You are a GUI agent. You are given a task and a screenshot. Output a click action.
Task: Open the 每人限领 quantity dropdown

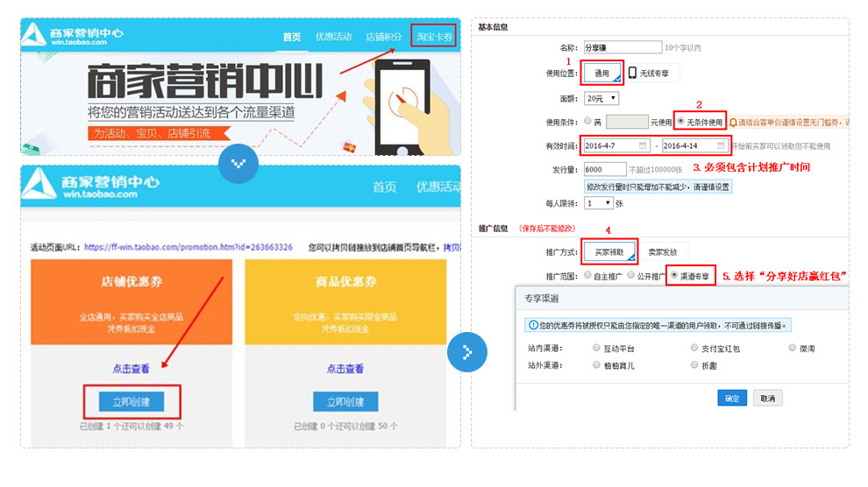click(x=599, y=203)
